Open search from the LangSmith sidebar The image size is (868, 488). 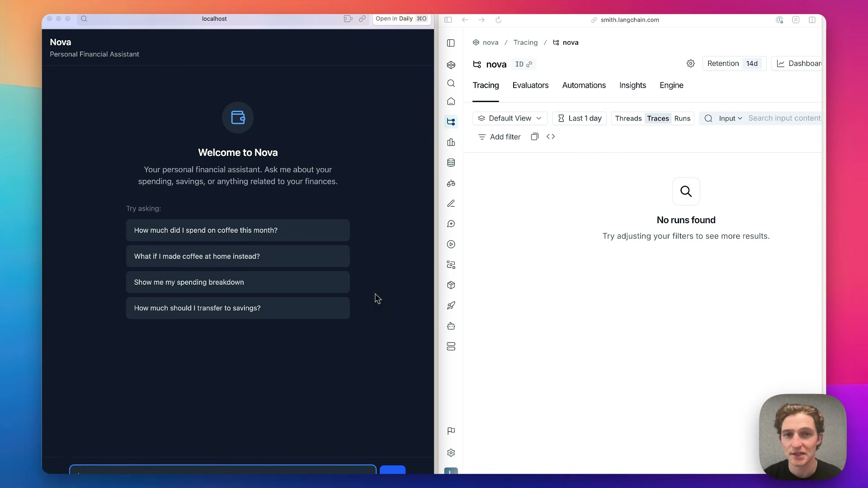(451, 83)
